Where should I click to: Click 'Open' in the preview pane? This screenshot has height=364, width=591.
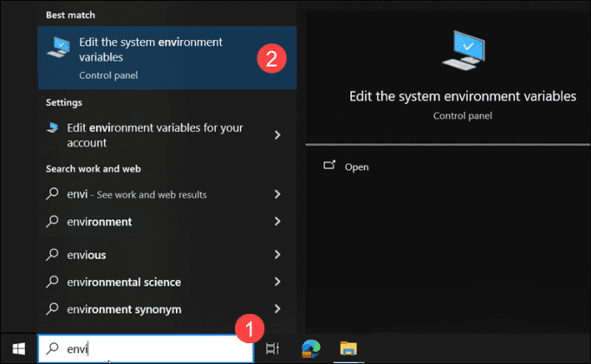pyautogui.click(x=356, y=166)
